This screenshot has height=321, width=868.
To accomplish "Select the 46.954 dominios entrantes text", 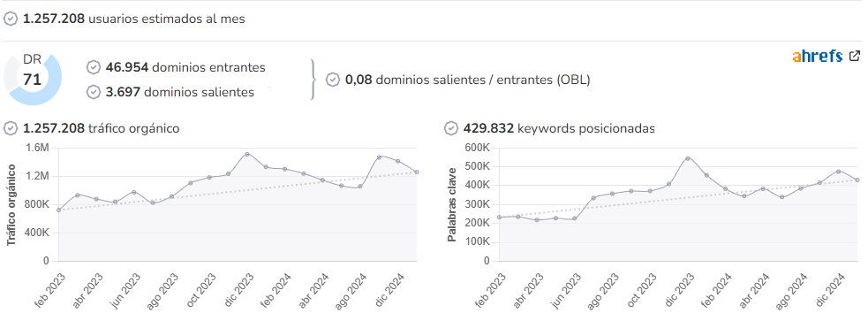I will pyautogui.click(x=185, y=67).
